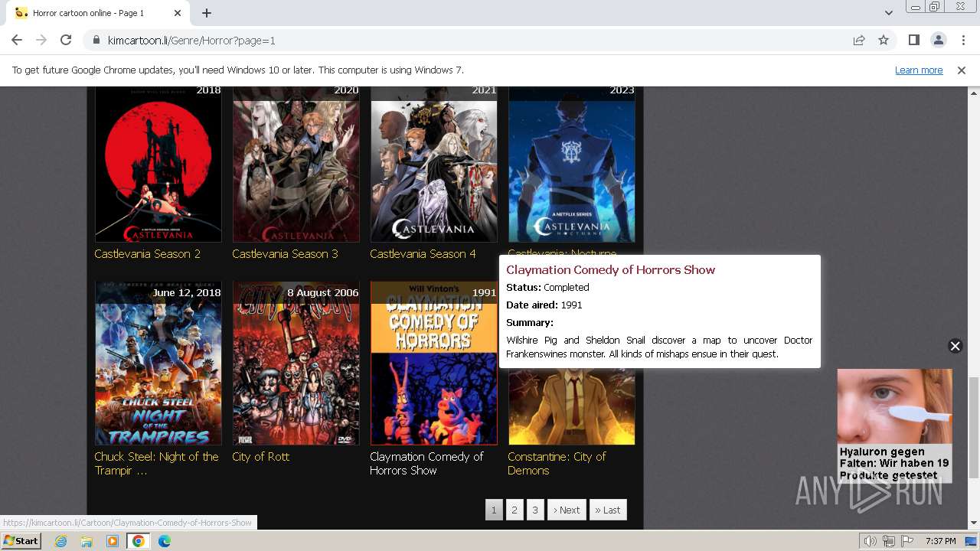Image resolution: width=980 pixels, height=551 pixels.
Task: Click the Castlevania Season 4 title link
Action: (x=423, y=253)
